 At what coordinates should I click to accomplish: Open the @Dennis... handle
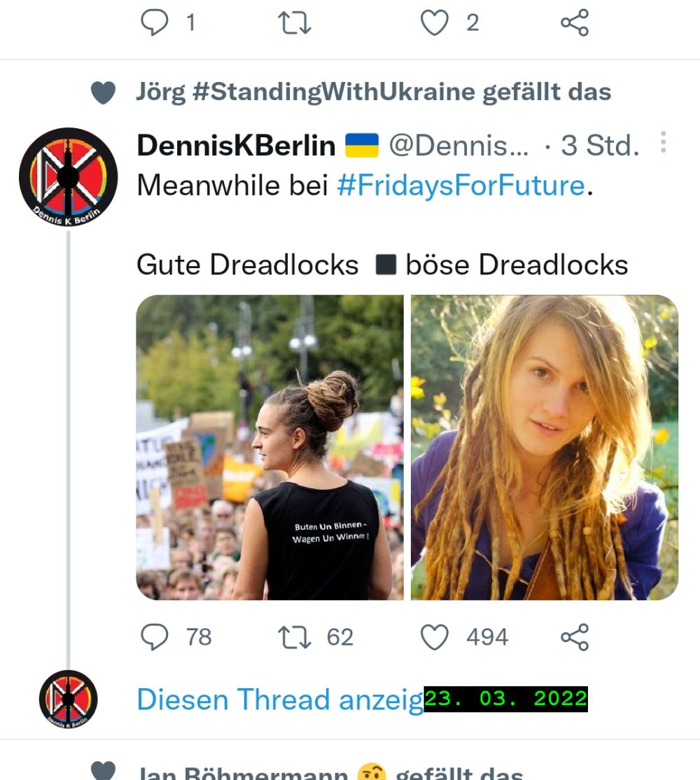458,145
